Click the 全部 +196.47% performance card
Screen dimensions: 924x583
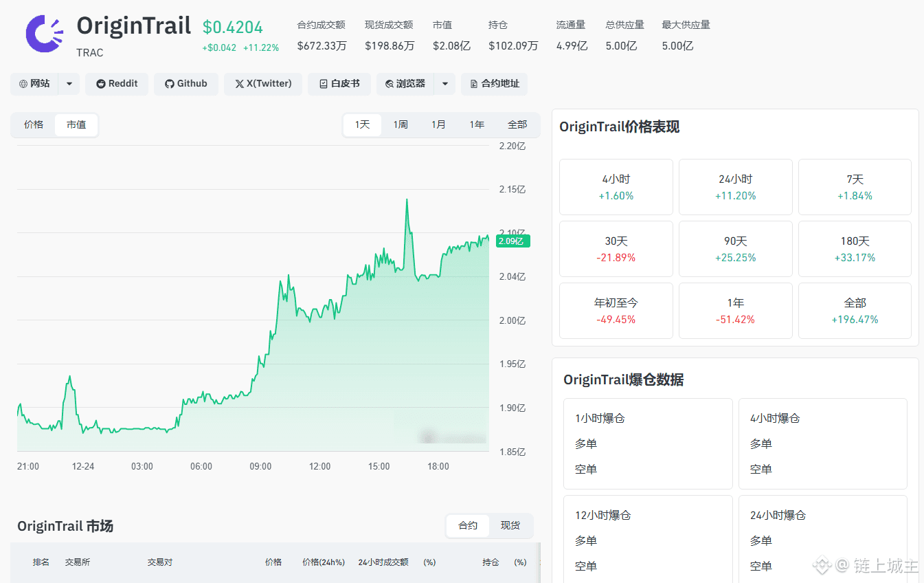coord(855,311)
